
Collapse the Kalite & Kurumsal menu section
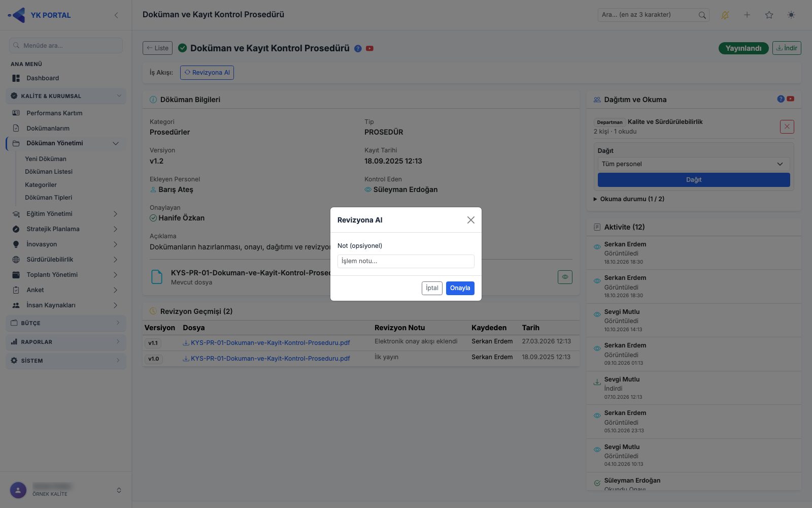66,96
